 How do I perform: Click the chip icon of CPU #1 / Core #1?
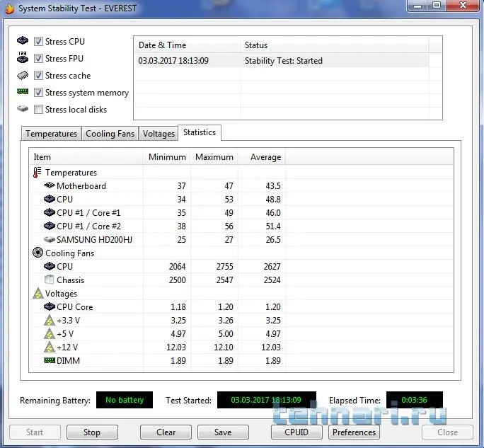[x=50, y=212]
